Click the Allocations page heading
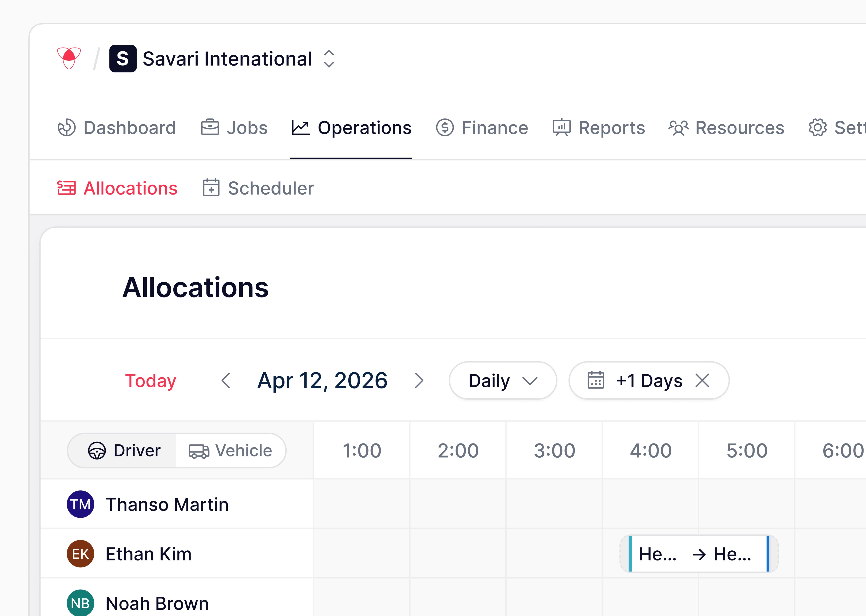Screen dimensions: 866x616 click(195, 288)
